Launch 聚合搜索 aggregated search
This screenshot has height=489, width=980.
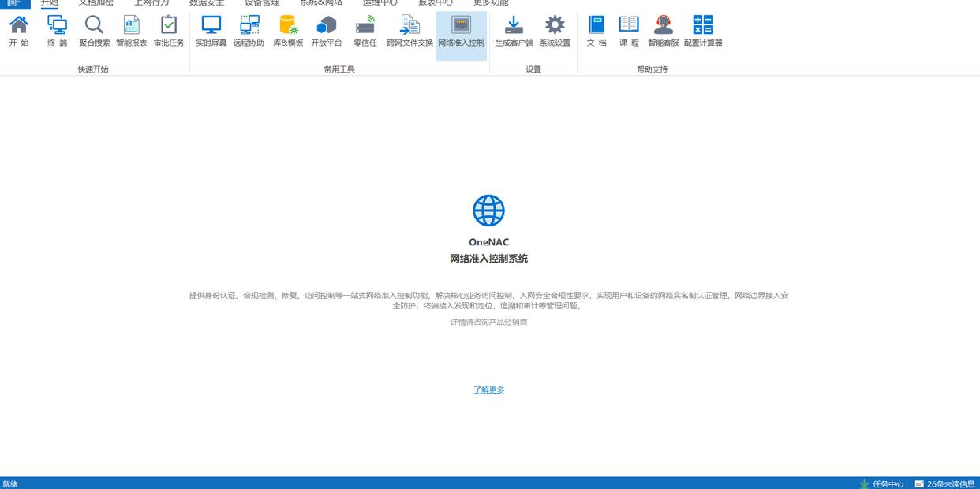click(x=95, y=32)
